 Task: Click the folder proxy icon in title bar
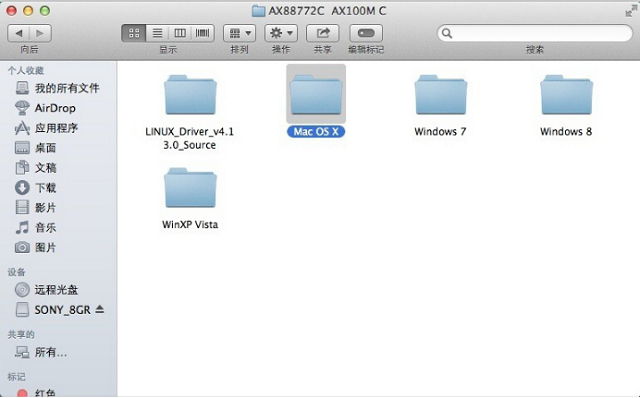point(258,11)
